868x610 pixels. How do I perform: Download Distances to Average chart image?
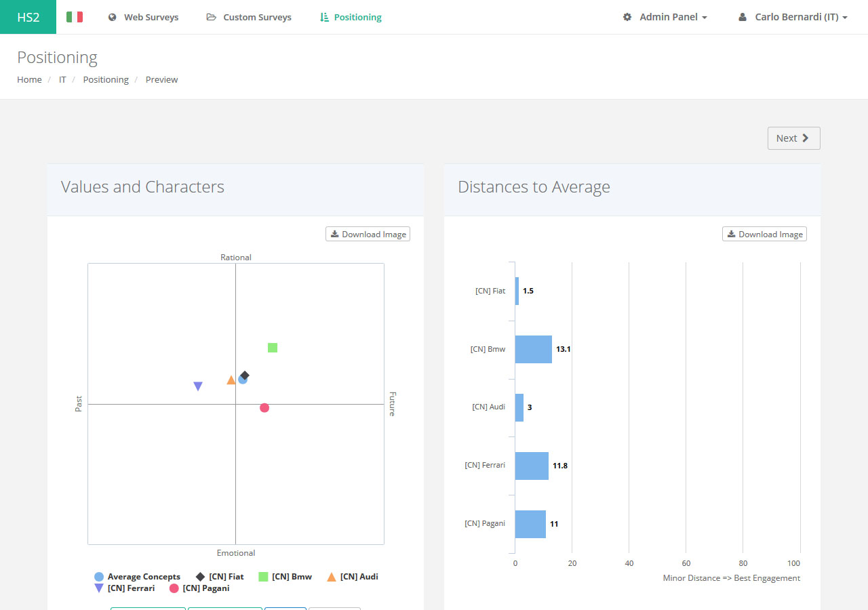764,234
